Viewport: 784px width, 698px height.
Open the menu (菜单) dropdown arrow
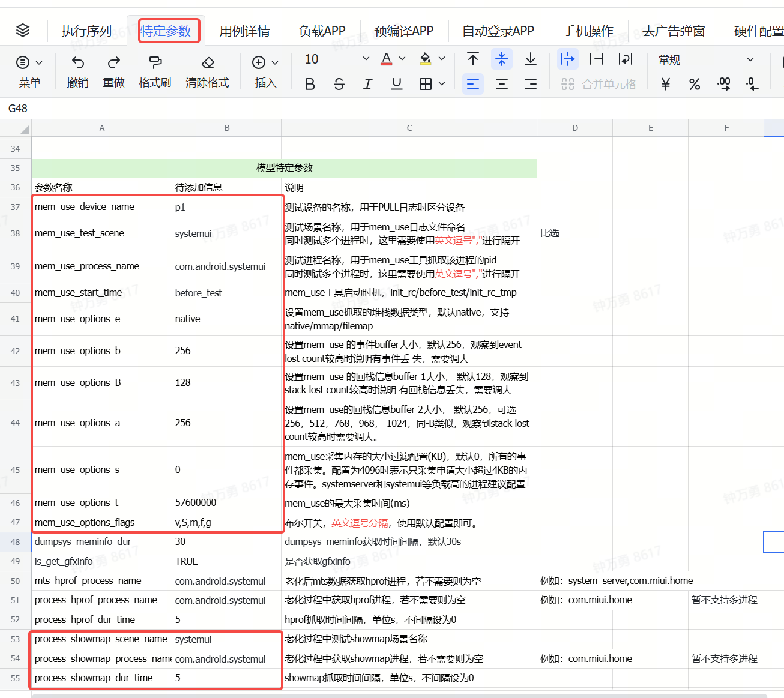(x=39, y=62)
